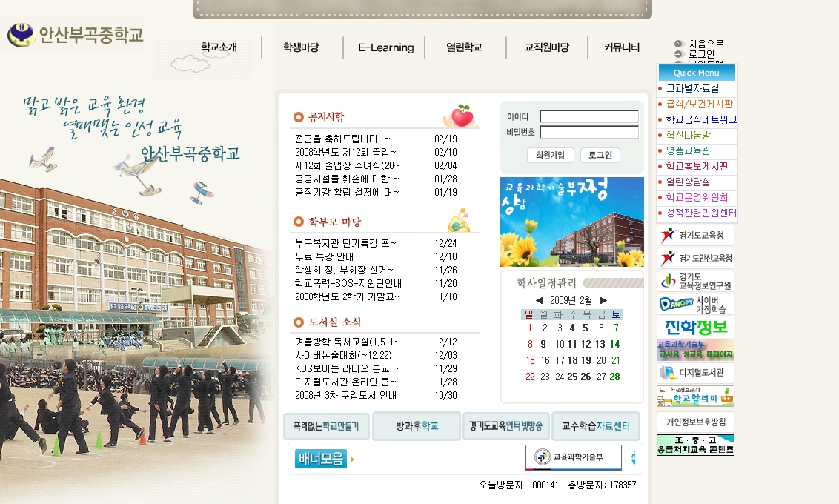Click the 디지털도서관 sidebar banner
Viewport: 839px width, 504px height.
(695, 373)
